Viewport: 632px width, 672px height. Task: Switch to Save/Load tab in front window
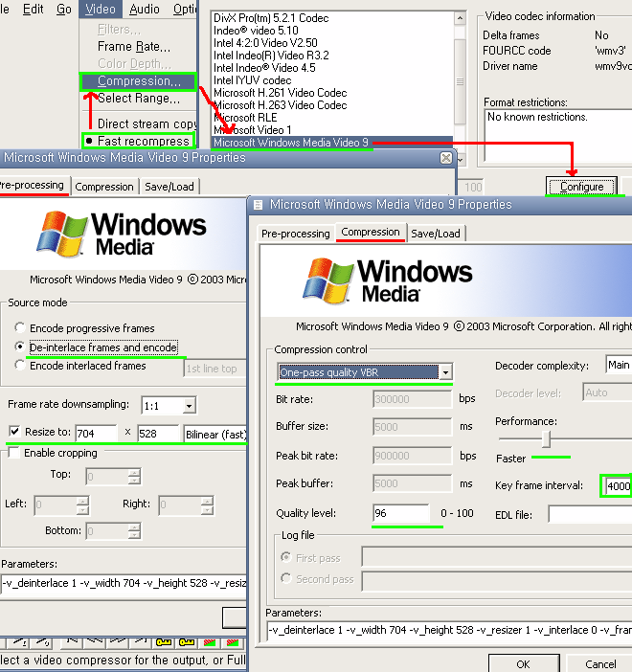(436, 234)
